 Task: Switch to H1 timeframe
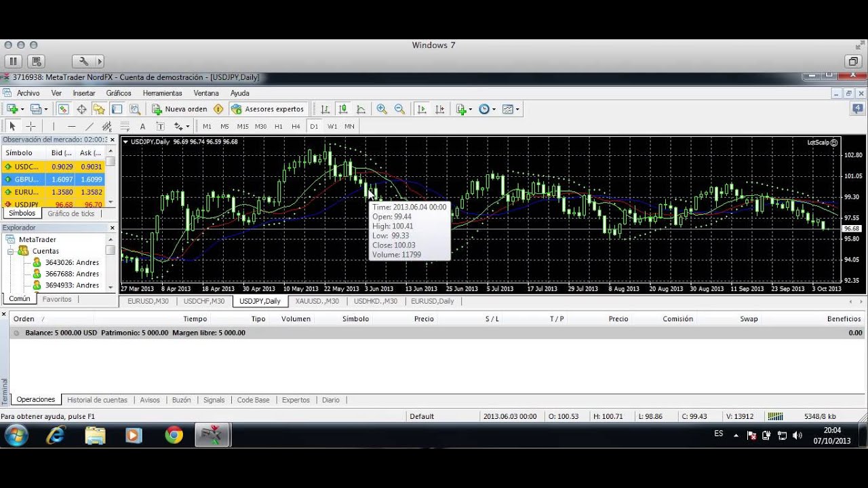(x=279, y=126)
